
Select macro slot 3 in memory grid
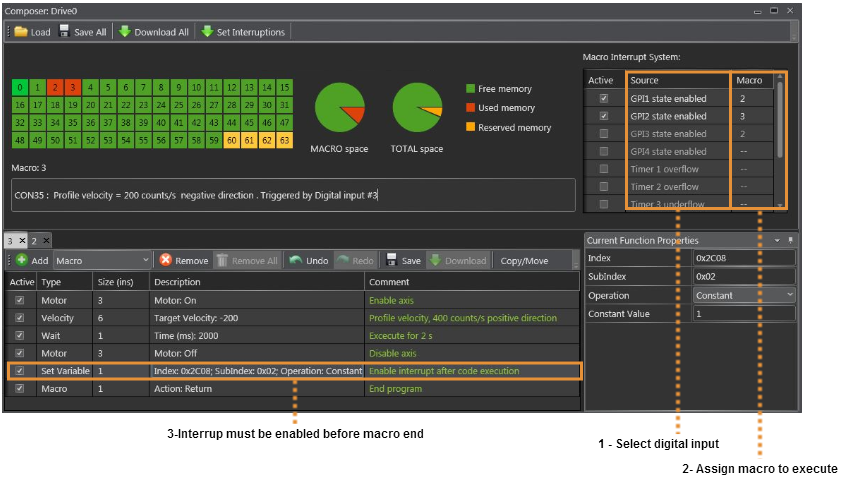coord(73,87)
